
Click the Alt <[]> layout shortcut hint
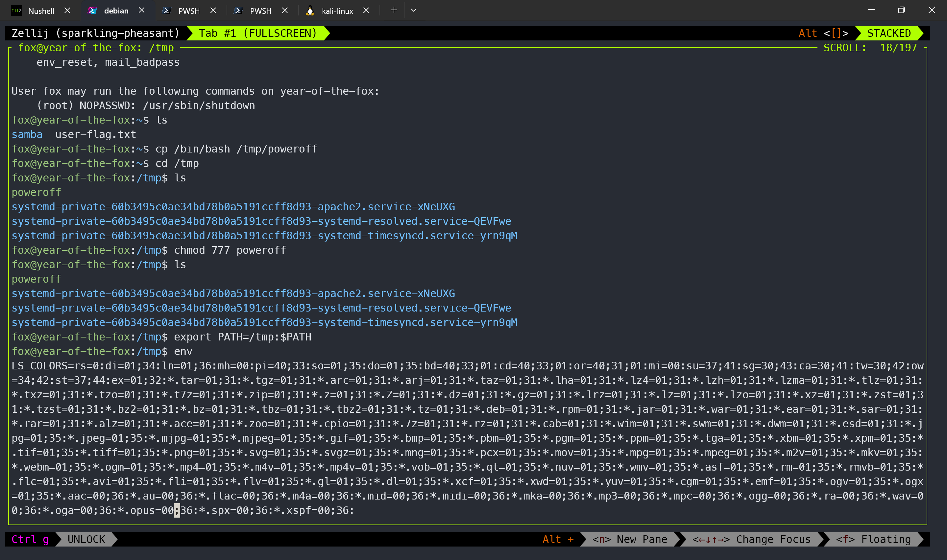[824, 33]
